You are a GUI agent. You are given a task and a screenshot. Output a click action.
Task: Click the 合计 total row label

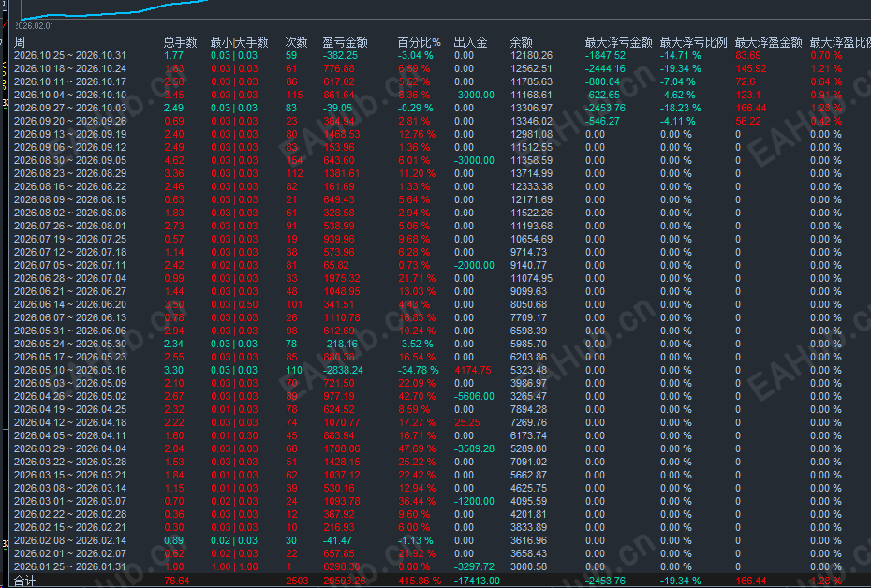pyautogui.click(x=24, y=581)
